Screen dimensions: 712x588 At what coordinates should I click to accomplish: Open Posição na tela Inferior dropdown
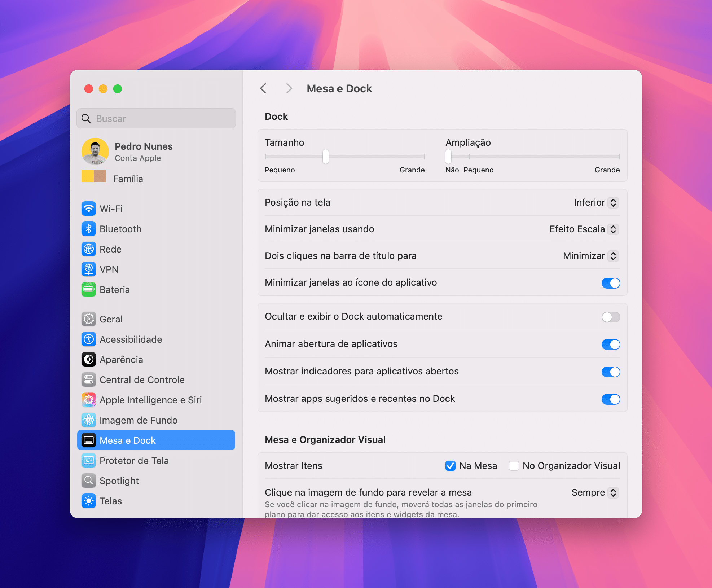point(596,202)
